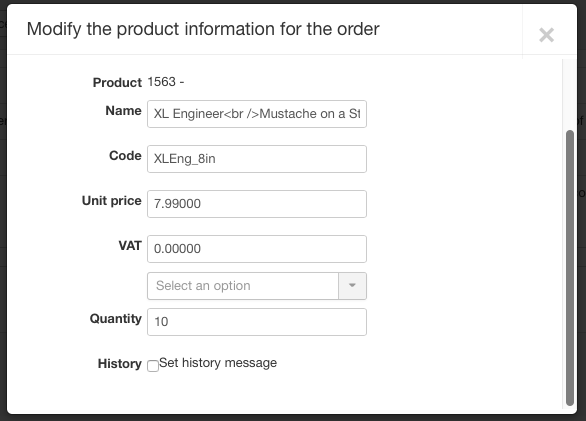Click the Product label
The height and width of the screenshot is (421, 586).
pos(117,83)
